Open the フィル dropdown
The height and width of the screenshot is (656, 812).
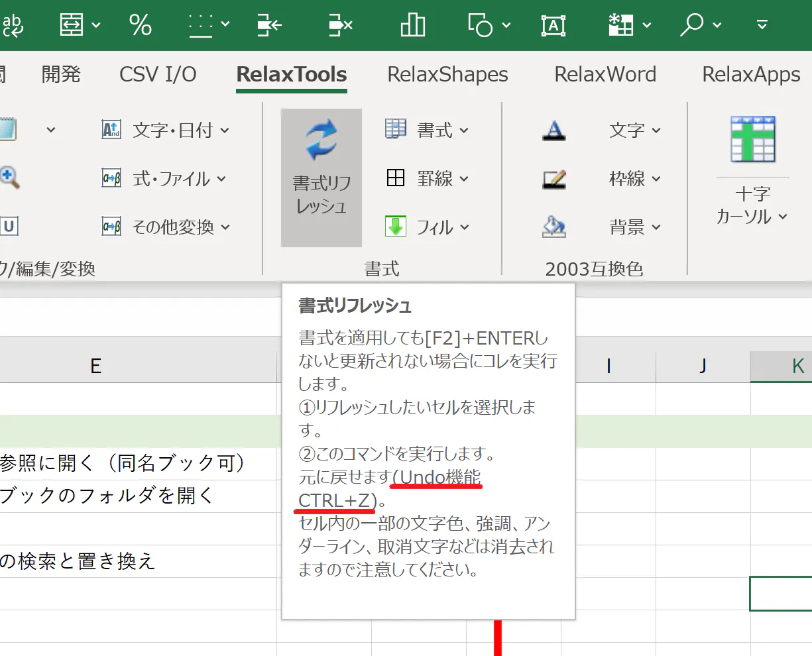coord(428,227)
